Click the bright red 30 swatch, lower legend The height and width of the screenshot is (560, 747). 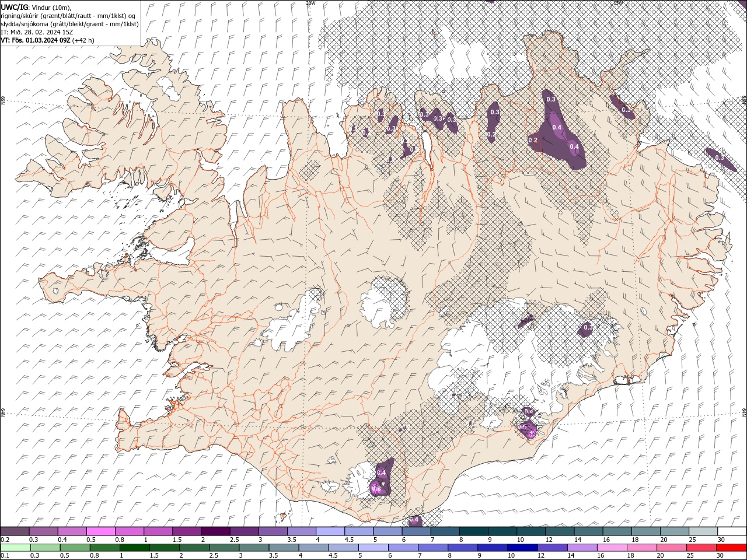[731, 548]
